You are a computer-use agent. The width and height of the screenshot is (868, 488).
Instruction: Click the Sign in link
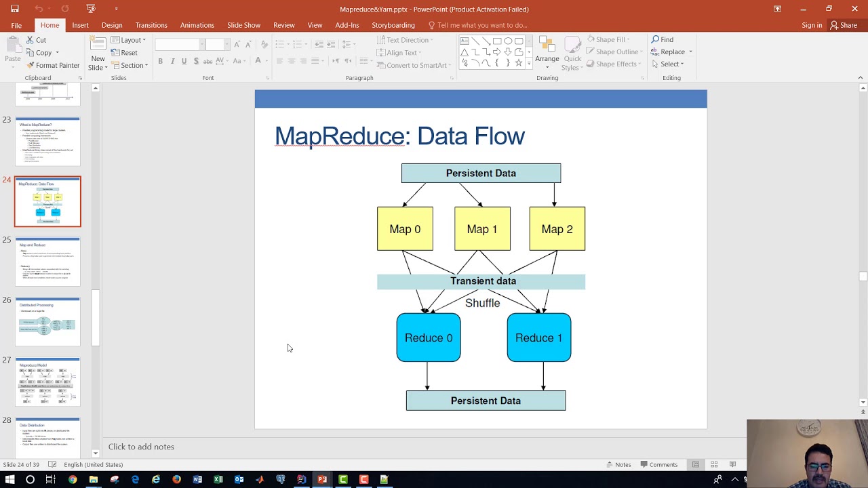[812, 25]
